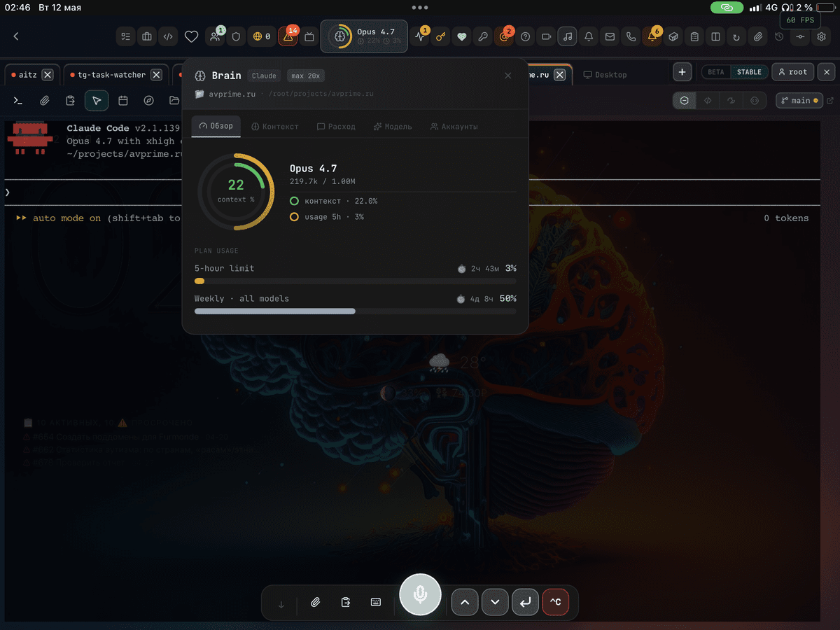Screen dimensions: 840x630
Task: Click the yellow key icon
Action: [440, 36]
